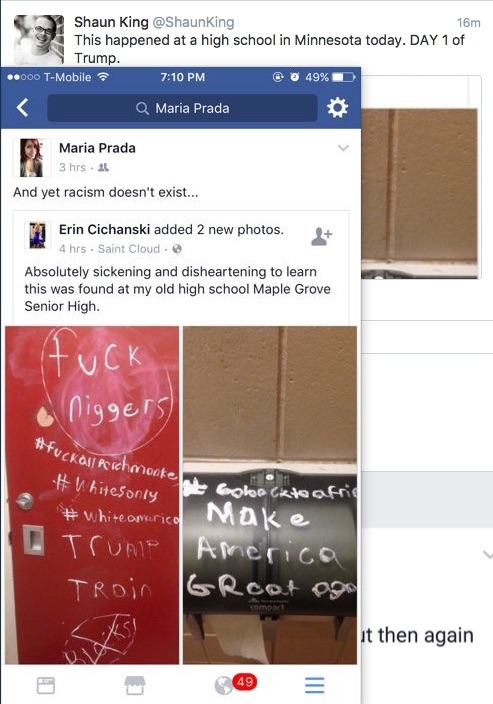Open Shaun King's profile picture
Viewport: 493px width, 704px height.
tap(39, 40)
